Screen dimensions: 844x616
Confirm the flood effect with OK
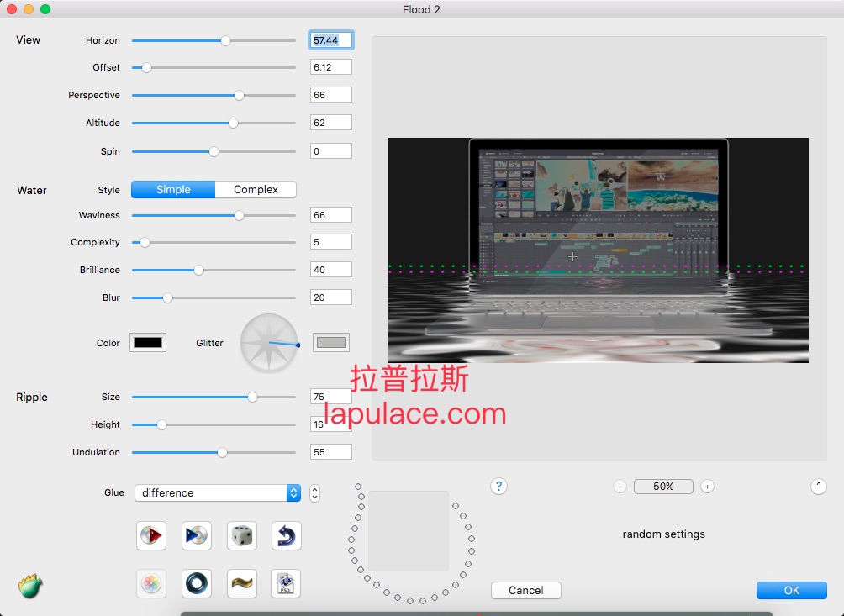click(x=791, y=590)
